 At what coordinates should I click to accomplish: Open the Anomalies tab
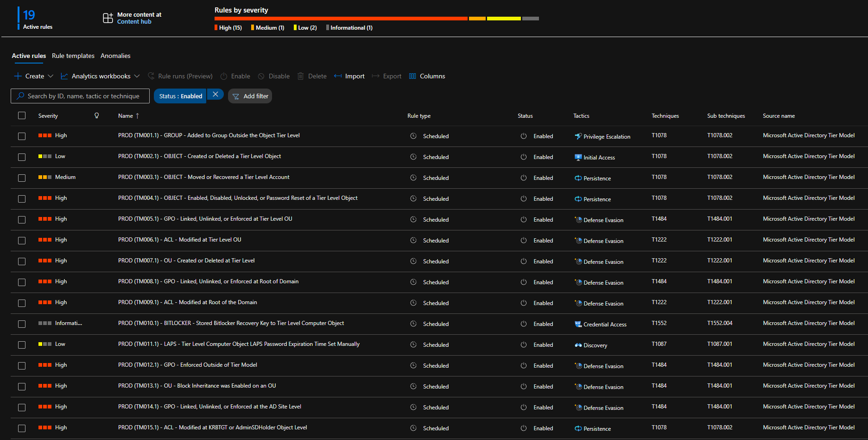(115, 56)
